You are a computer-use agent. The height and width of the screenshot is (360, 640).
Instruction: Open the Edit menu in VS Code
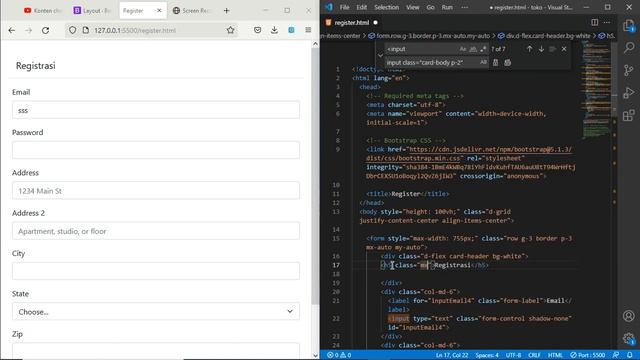[362, 7]
